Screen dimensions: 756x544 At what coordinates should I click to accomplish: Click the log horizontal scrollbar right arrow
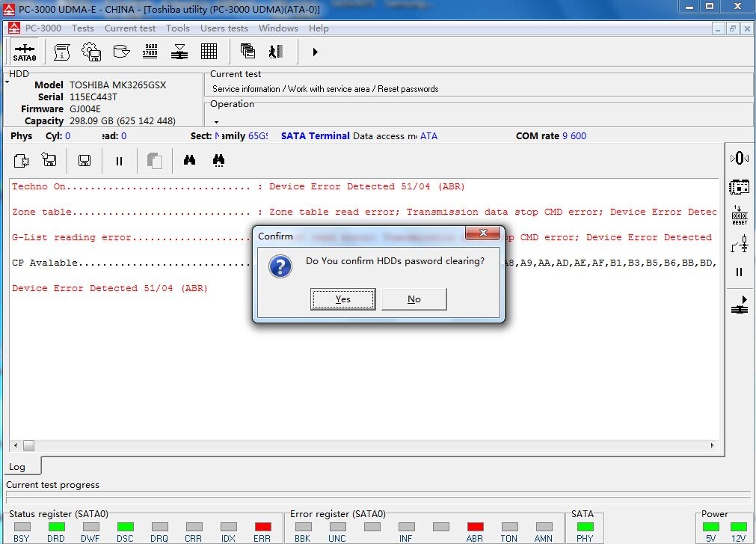point(712,445)
